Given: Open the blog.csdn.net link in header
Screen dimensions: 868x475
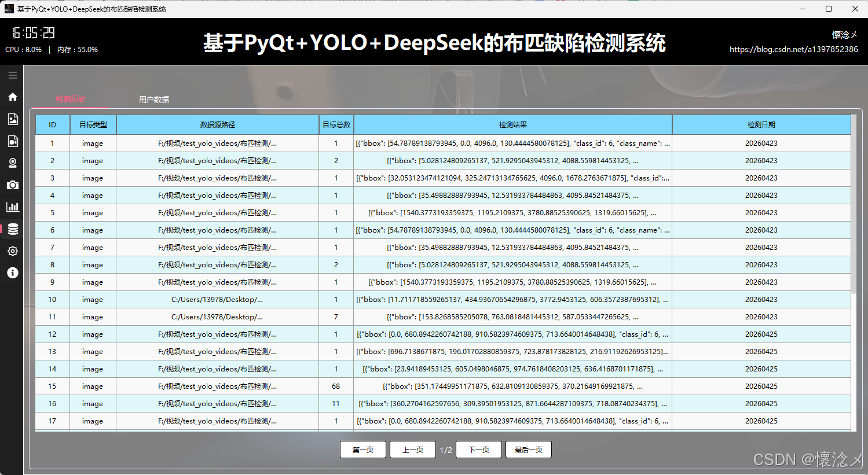Looking at the screenshot, I should tap(794, 49).
